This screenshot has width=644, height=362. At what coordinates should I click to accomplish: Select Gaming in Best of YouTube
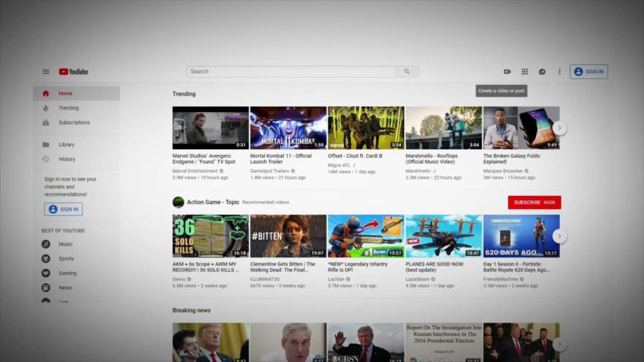tap(76, 273)
